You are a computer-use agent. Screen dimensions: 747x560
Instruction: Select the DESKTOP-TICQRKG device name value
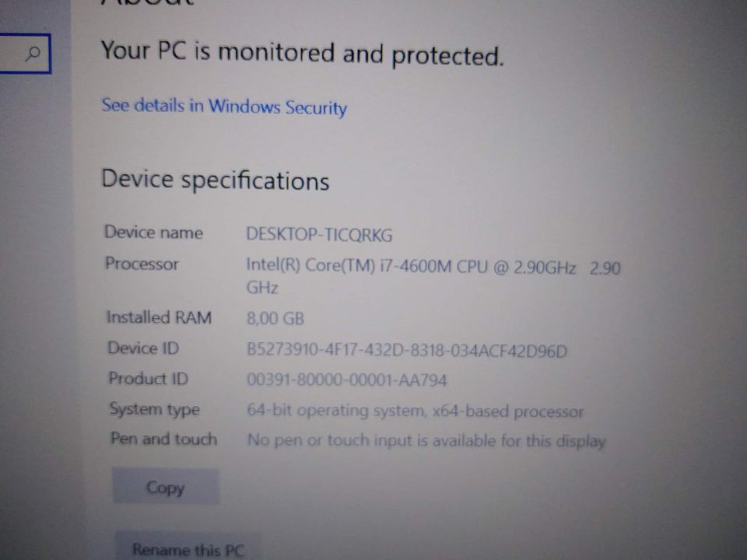tap(319, 234)
